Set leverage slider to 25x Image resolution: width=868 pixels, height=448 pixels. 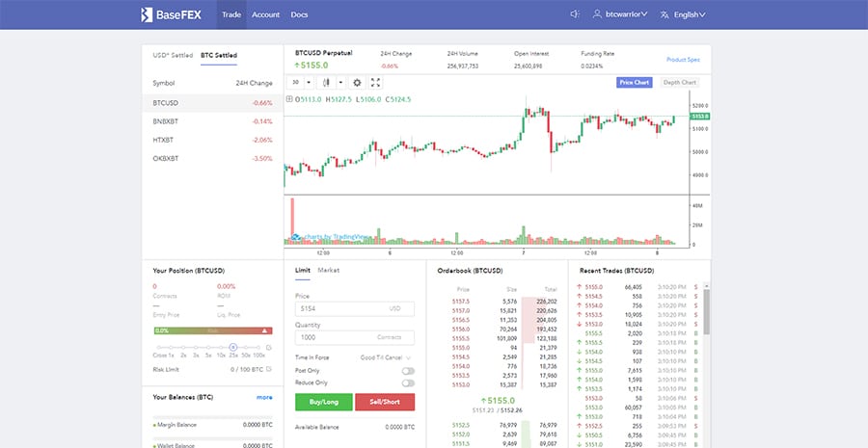tap(233, 347)
